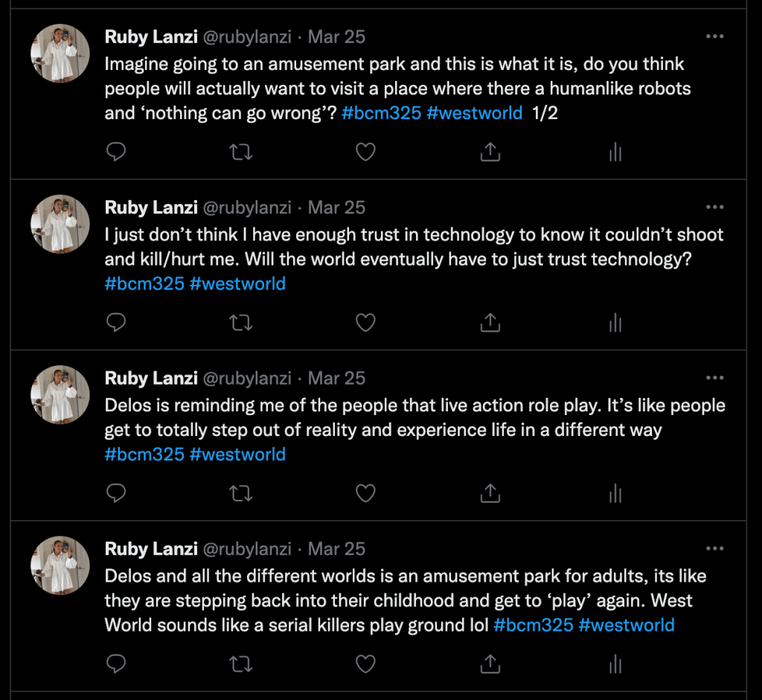View analytics for the 'enough trust in technology' tweet

point(615,322)
